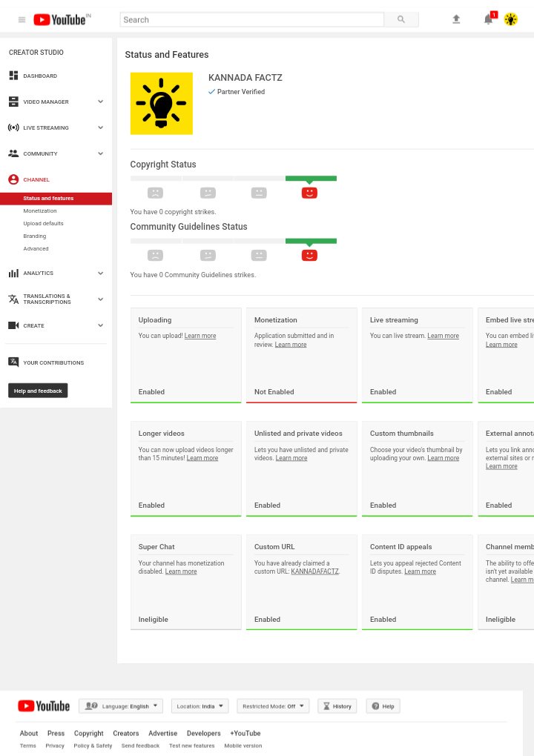Click the Help and feedback button

point(38,391)
